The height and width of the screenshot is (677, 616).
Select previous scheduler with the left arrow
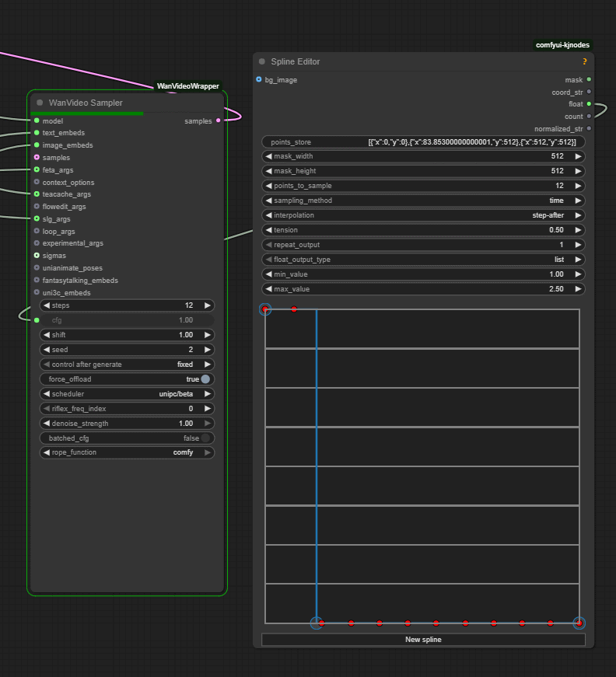tap(47, 394)
